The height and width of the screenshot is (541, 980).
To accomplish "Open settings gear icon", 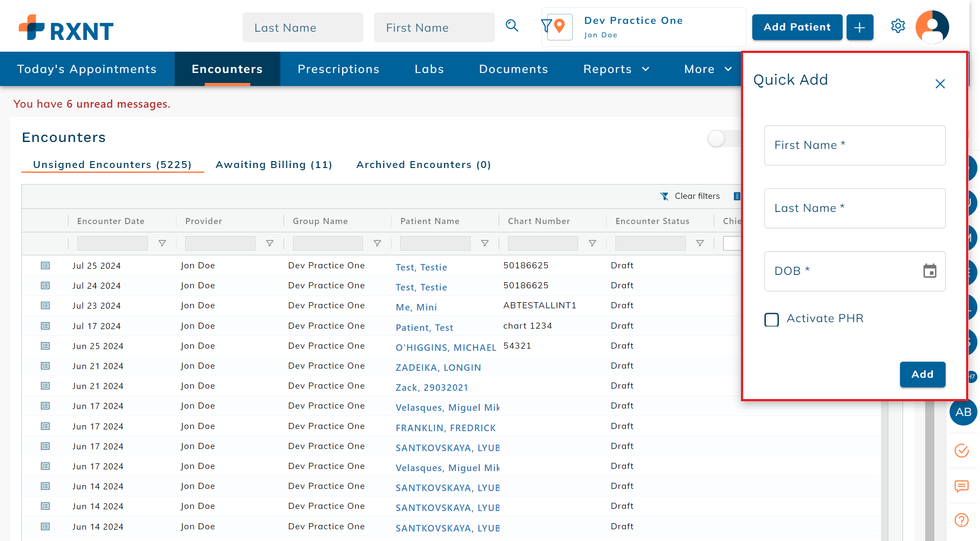I will click(x=898, y=26).
